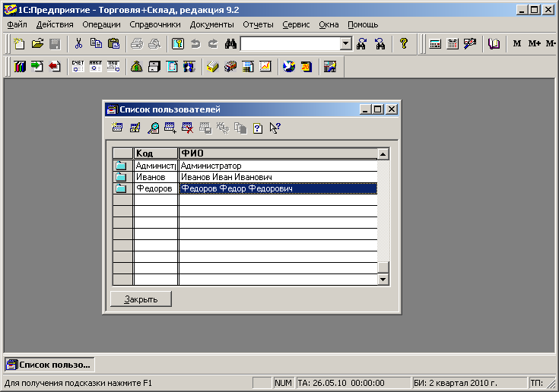Click the Закрыть button
Screen dimensions: 559x392
pos(141,299)
